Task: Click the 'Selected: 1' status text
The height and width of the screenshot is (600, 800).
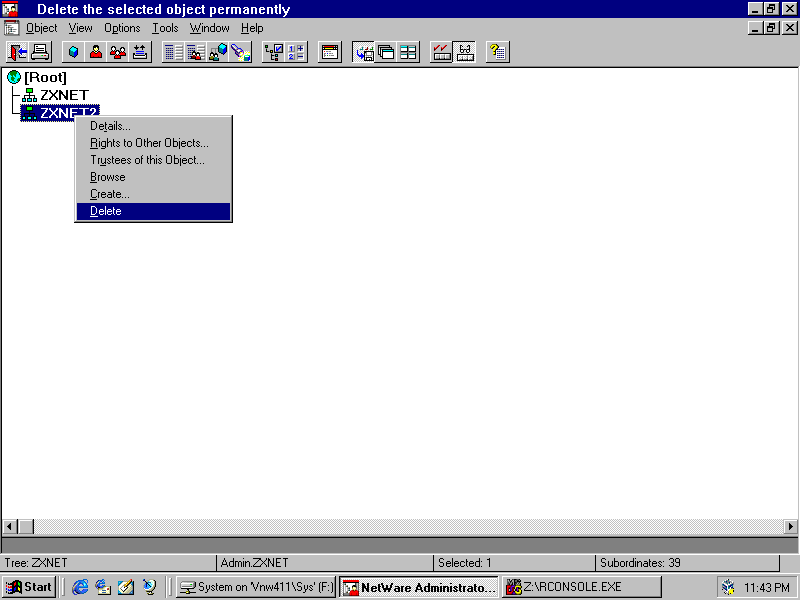Action: tap(464, 563)
